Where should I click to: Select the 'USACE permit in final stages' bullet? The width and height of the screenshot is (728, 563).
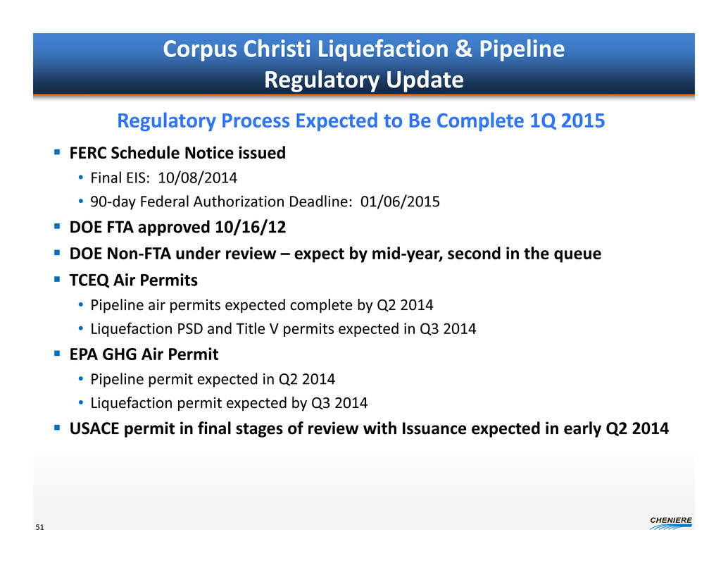tap(369, 428)
